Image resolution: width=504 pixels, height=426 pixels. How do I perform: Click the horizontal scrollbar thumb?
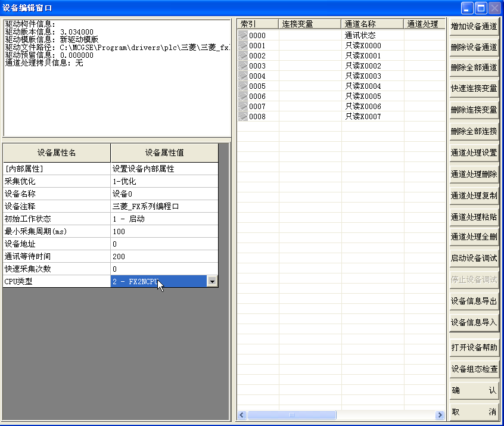click(292, 415)
